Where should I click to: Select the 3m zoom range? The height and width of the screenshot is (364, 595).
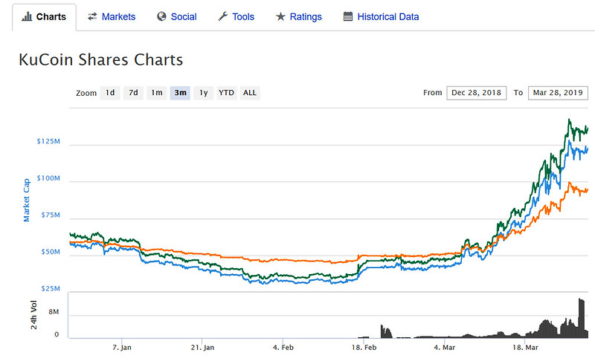pos(180,93)
